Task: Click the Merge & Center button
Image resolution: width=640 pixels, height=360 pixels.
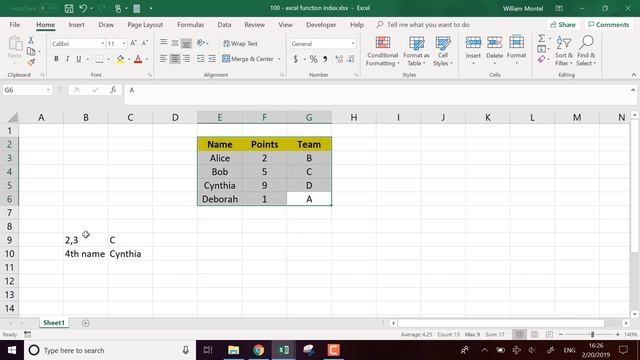Action: click(248, 59)
